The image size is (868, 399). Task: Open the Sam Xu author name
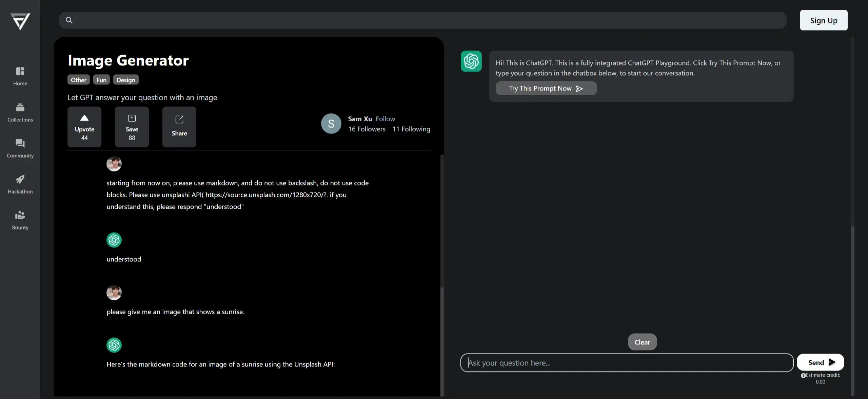(x=360, y=119)
